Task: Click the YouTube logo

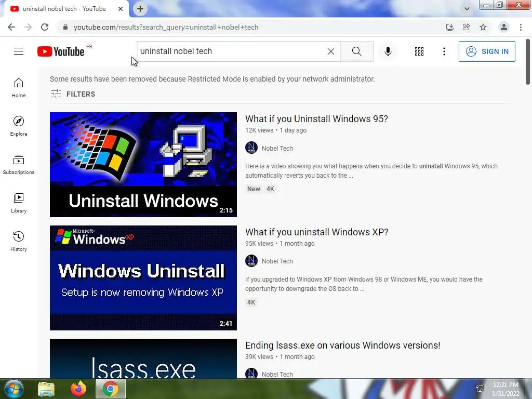Action: click(x=61, y=51)
